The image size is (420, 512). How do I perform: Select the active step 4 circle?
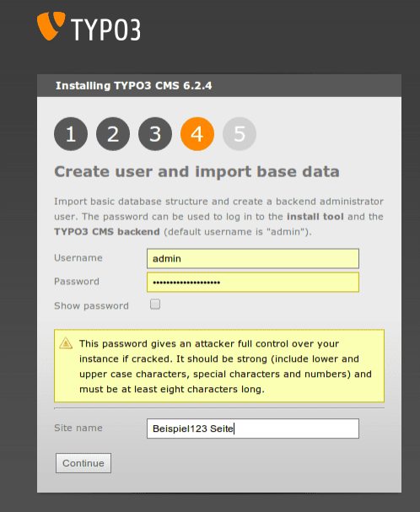tap(197, 134)
